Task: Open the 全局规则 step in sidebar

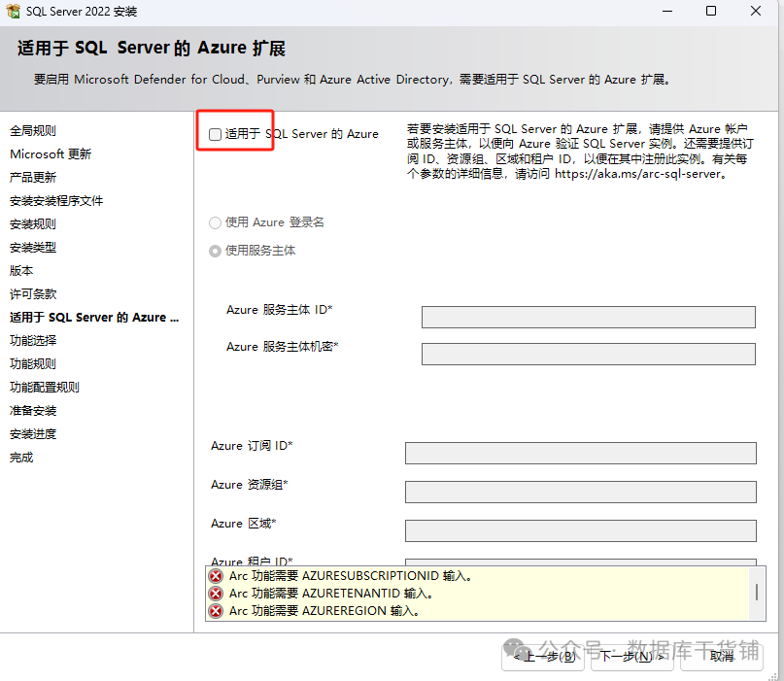Action: click(33, 131)
